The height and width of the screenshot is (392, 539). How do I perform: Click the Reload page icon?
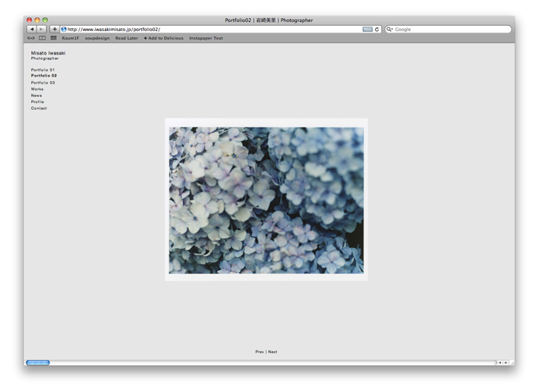pos(377,30)
